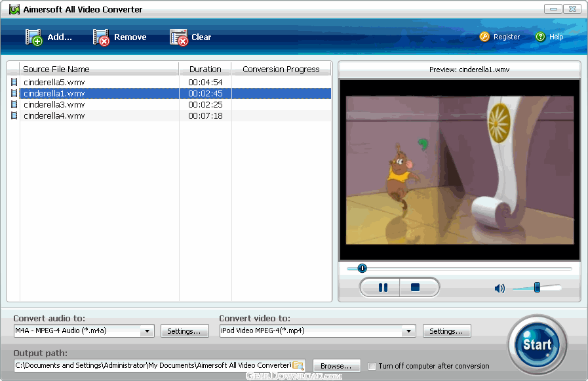This screenshot has width=588, height=381.
Task: Click the Add file film-strip icon
Action: (33, 37)
